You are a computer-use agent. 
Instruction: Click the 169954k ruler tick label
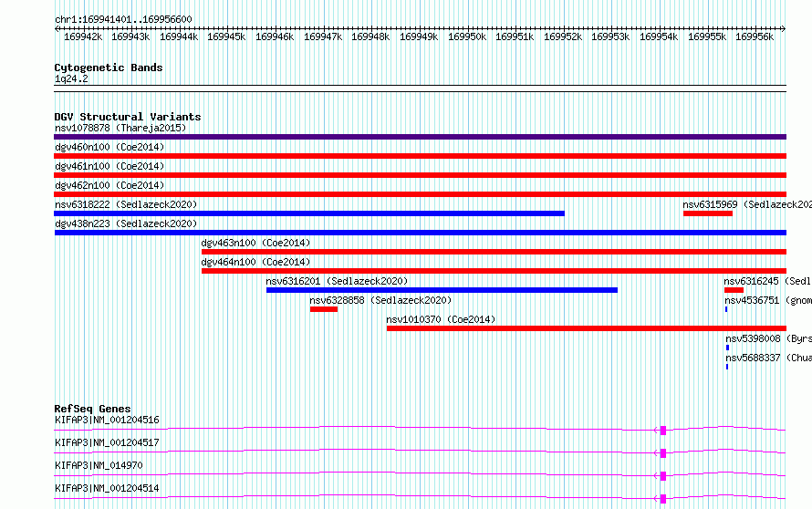tap(659, 36)
